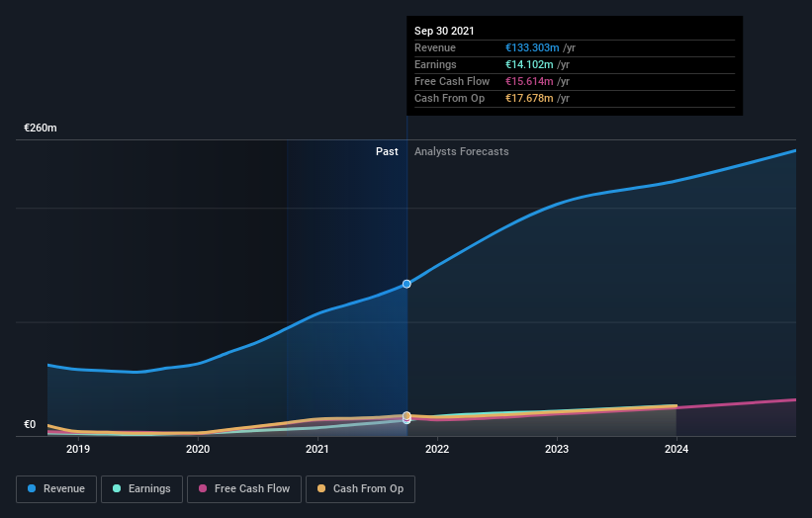812x518 pixels.
Task: Click the pink Free Cash Flow legend dot
Action: point(203,488)
